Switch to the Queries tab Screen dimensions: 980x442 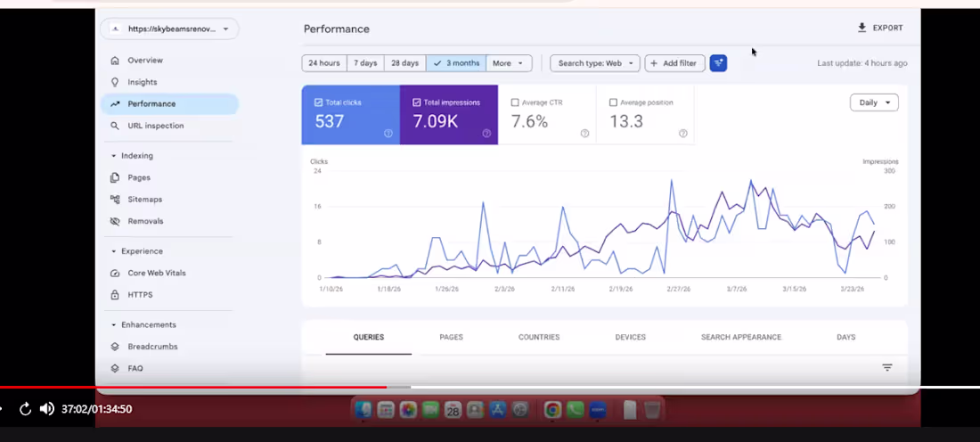coord(369,337)
